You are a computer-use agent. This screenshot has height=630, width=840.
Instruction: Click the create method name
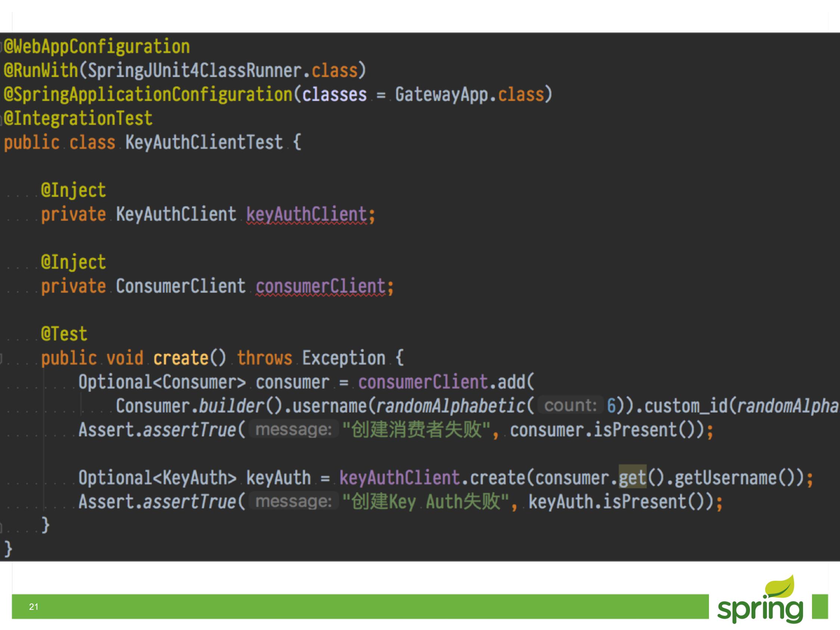click(181, 358)
